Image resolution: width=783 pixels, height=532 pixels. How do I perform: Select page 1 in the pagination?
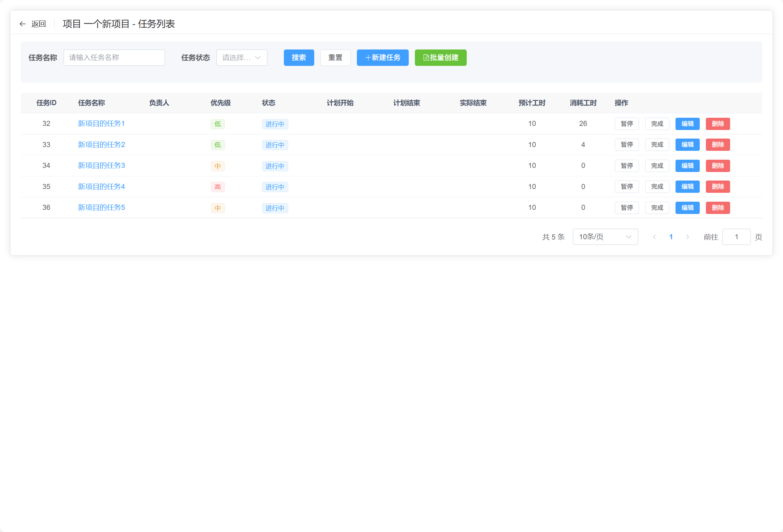coord(671,236)
